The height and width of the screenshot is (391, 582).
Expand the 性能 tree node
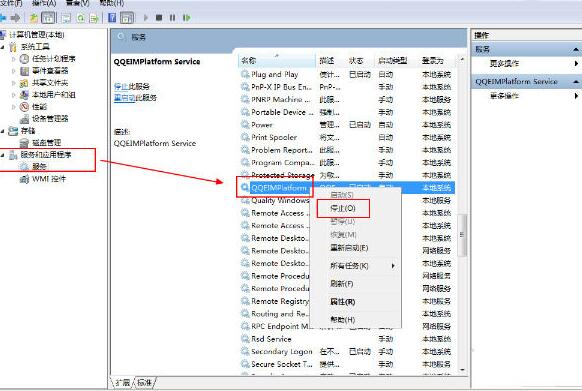pos(14,107)
